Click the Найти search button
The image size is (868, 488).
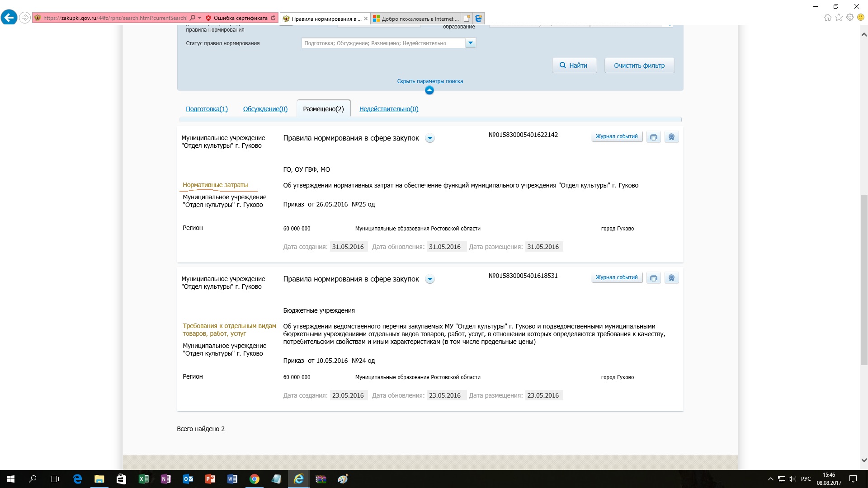574,66
